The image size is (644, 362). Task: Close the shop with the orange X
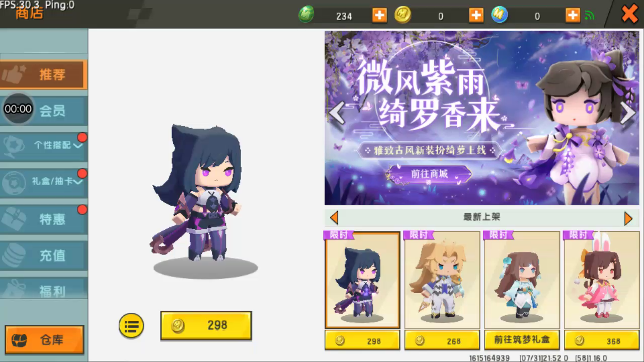pos(629,14)
